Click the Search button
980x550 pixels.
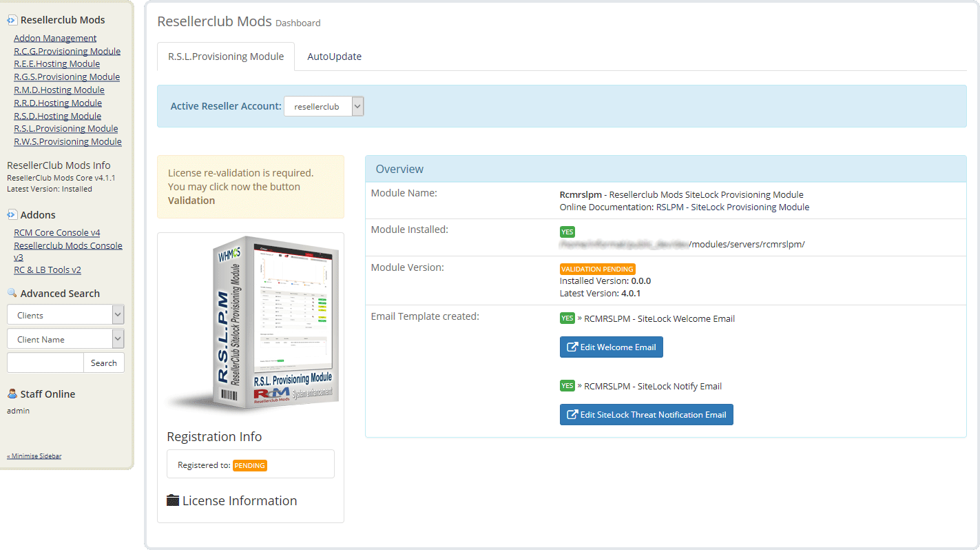click(x=104, y=363)
